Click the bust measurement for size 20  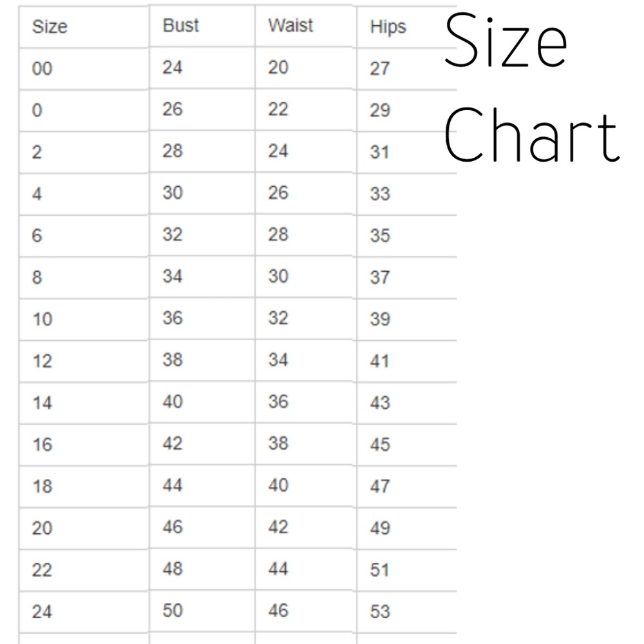point(173,527)
